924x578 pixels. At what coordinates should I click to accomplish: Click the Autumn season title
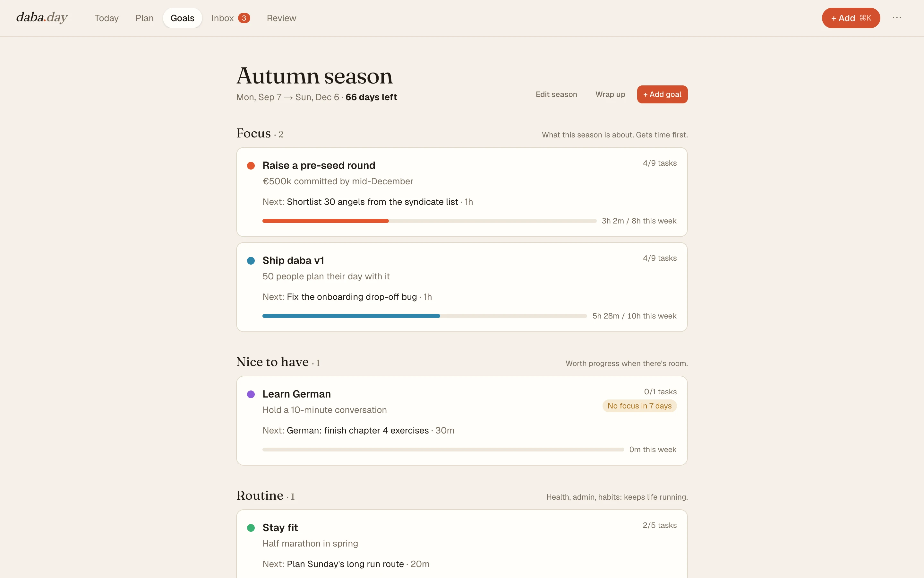(x=315, y=76)
